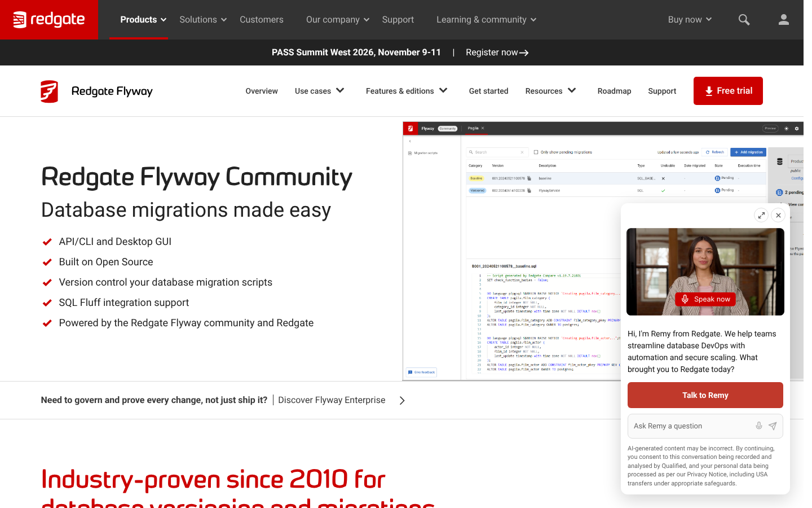Click the Redgate logo in the header
The width and height of the screenshot is (812, 508).
click(49, 20)
